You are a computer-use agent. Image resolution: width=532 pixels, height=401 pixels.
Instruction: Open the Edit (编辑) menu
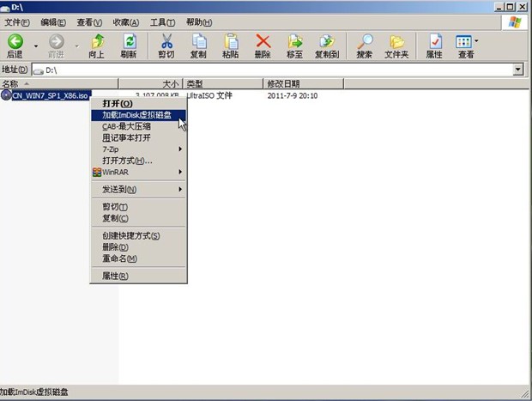pyautogui.click(x=53, y=22)
